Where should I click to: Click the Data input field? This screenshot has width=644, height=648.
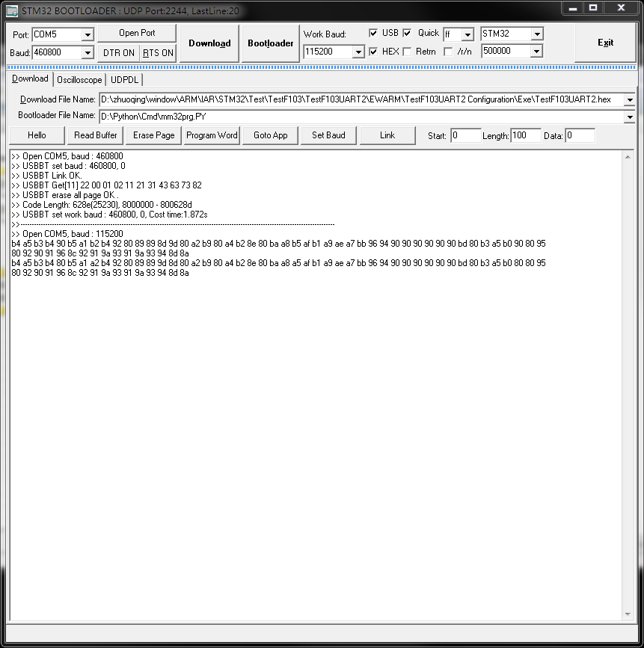tap(580, 135)
